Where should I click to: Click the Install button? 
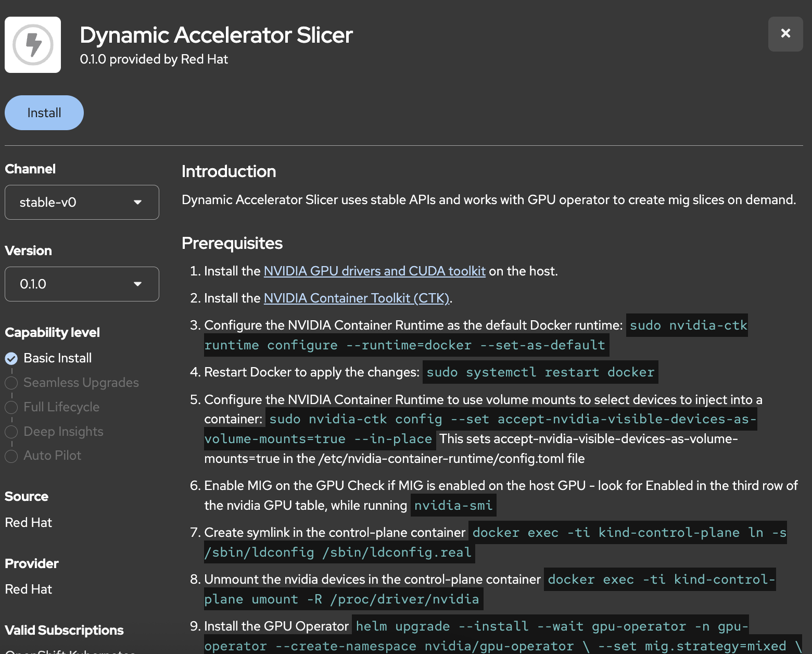(44, 113)
